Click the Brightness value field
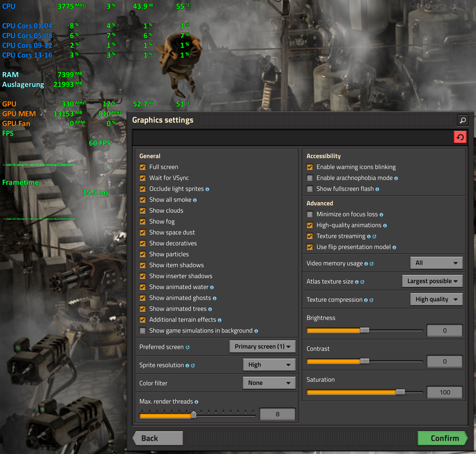Image resolution: width=476 pixels, height=454 pixels. 444,331
